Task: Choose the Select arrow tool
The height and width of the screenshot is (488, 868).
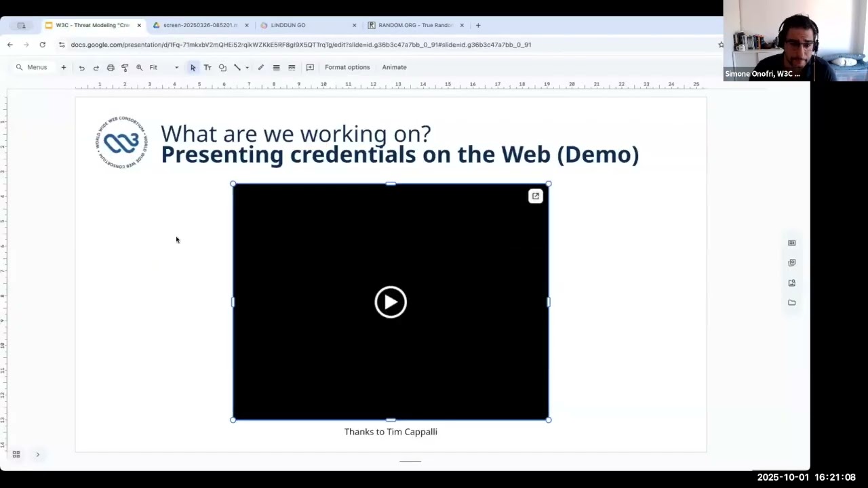Action: (x=193, y=68)
